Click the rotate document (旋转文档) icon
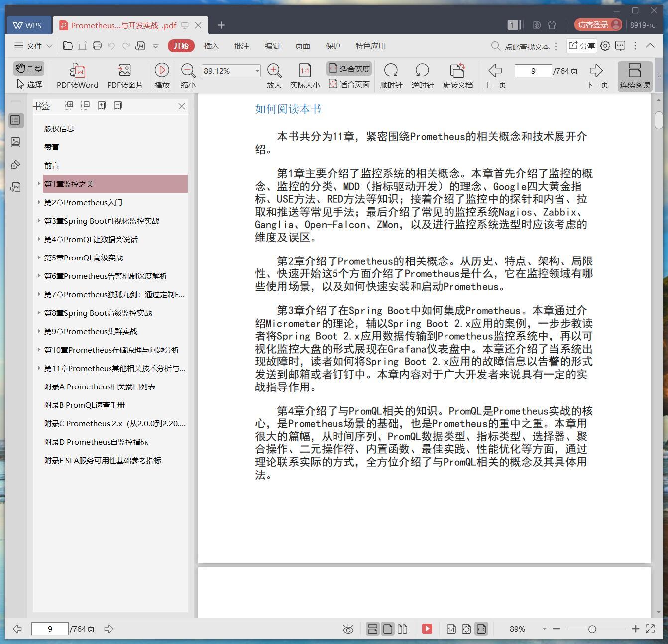 [x=457, y=76]
